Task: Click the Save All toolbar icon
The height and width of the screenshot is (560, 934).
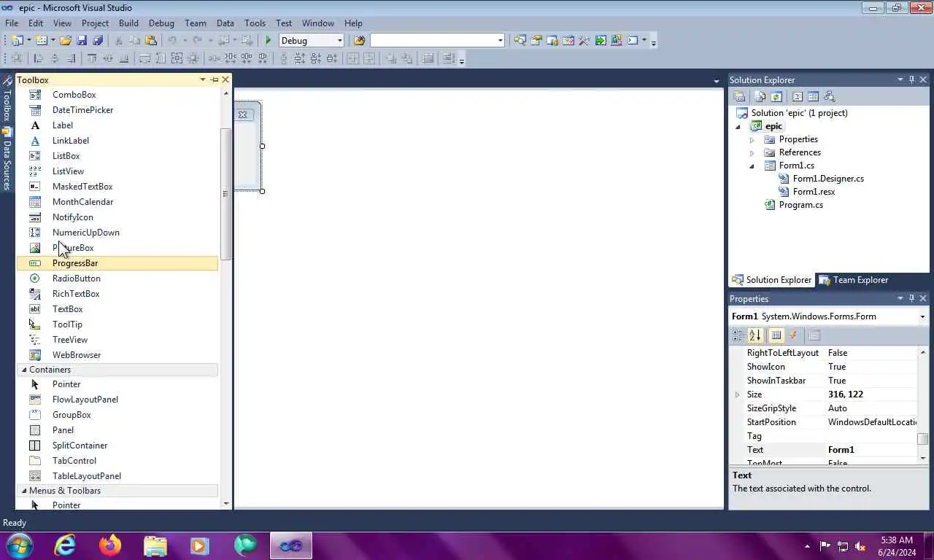Action: pos(98,40)
